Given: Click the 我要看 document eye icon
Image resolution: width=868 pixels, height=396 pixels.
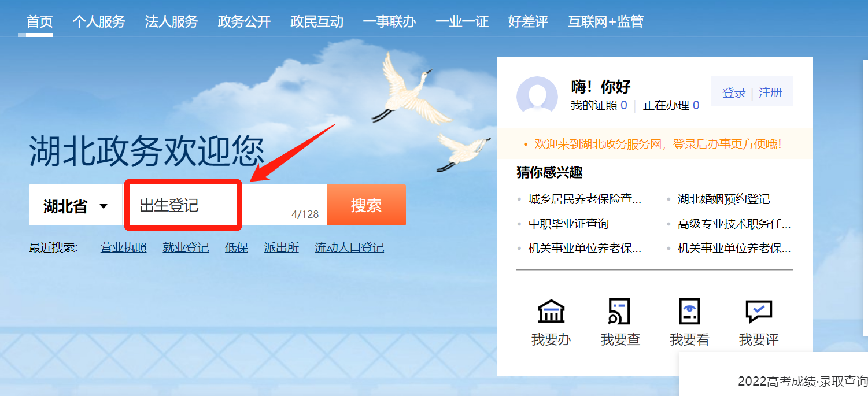Looking at the screenshot, I should (x=689, y=312).
